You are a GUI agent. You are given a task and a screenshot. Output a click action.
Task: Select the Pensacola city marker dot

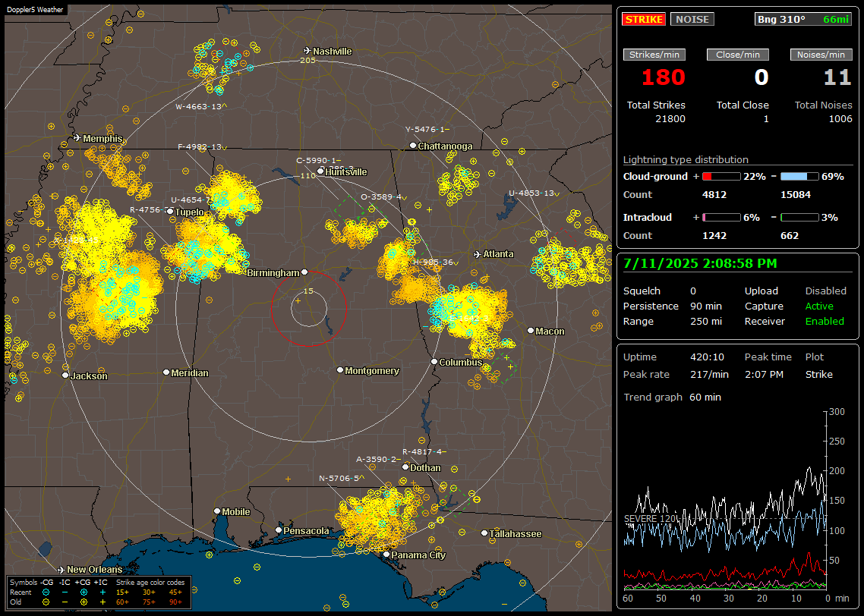(x=279, y=530)
